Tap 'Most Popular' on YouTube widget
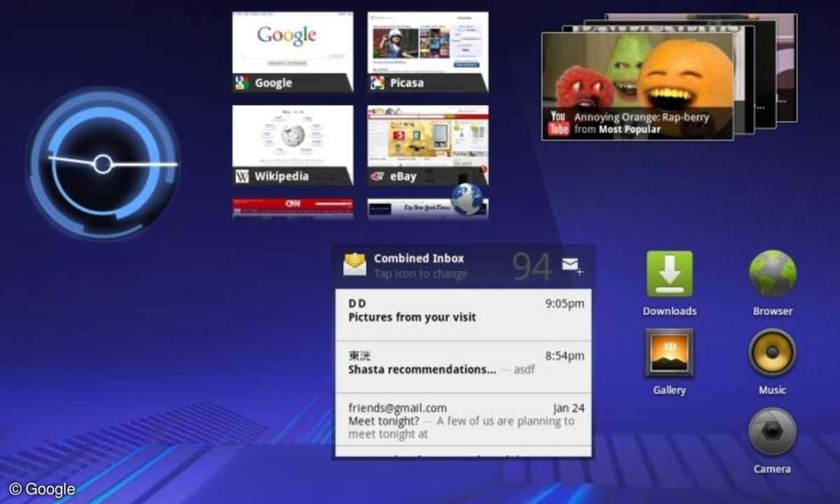 (629, 129)
